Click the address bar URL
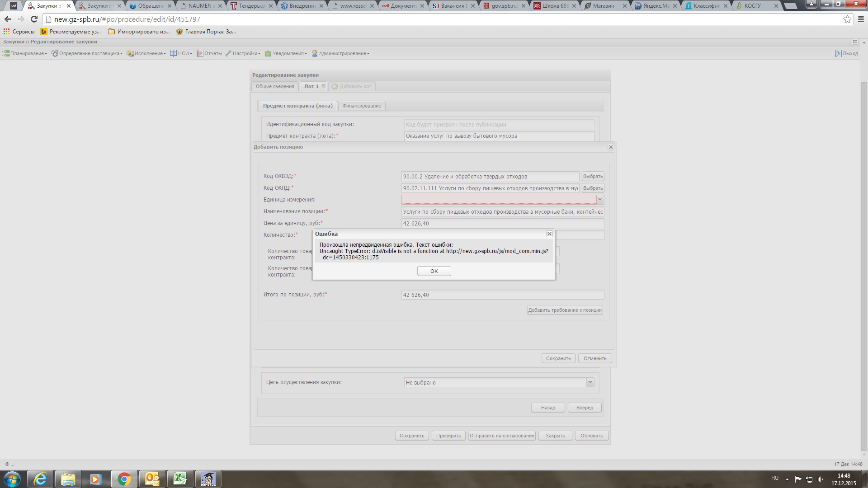Image resolution: width=868 pixels, height=488 pixels. click(127, 19)
